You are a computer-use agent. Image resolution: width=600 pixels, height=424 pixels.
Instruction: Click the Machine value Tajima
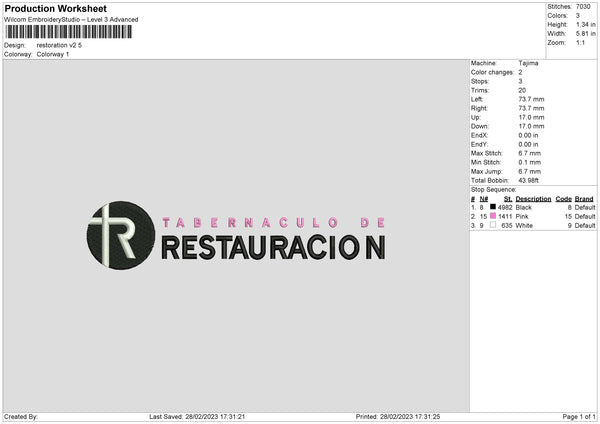coord(528,63)
